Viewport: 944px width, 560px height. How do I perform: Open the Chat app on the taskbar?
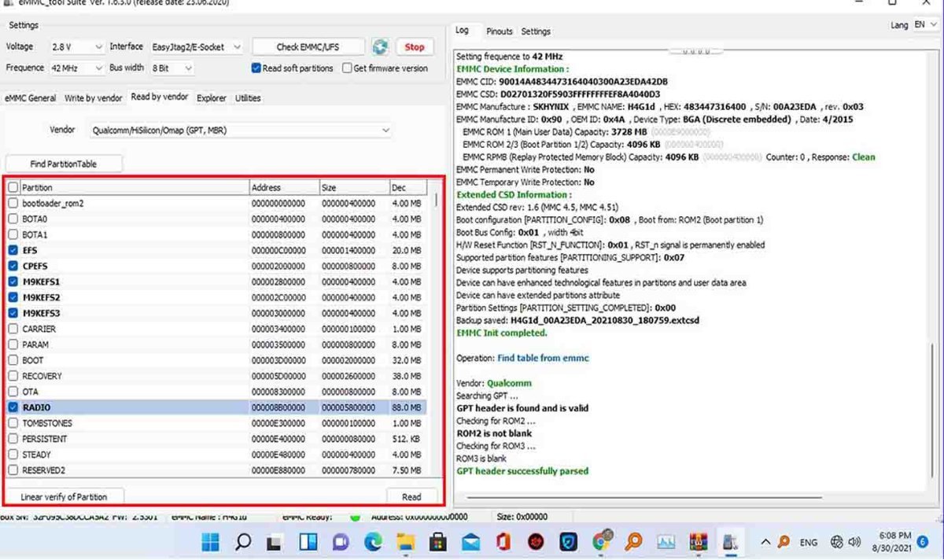(x=341, y=542)
